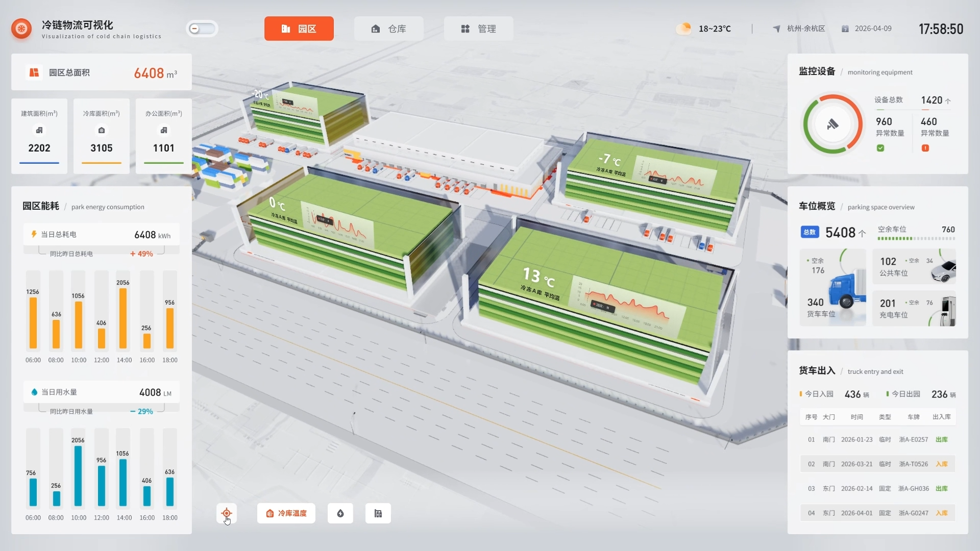The height and width of the screenshot is (551, 980).
Task: Click the 6408 m³ total area value
Action: (155, 73)
